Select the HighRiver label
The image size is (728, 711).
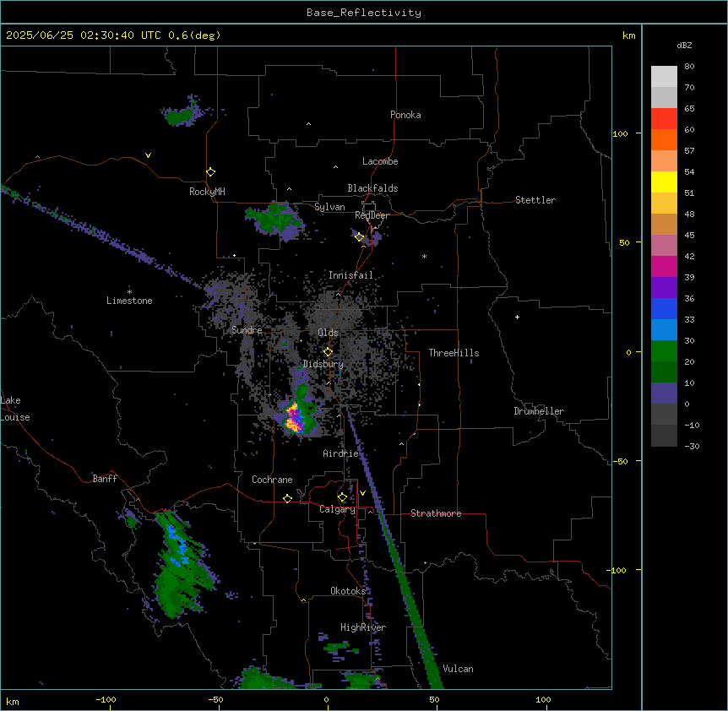click(363, 627)
